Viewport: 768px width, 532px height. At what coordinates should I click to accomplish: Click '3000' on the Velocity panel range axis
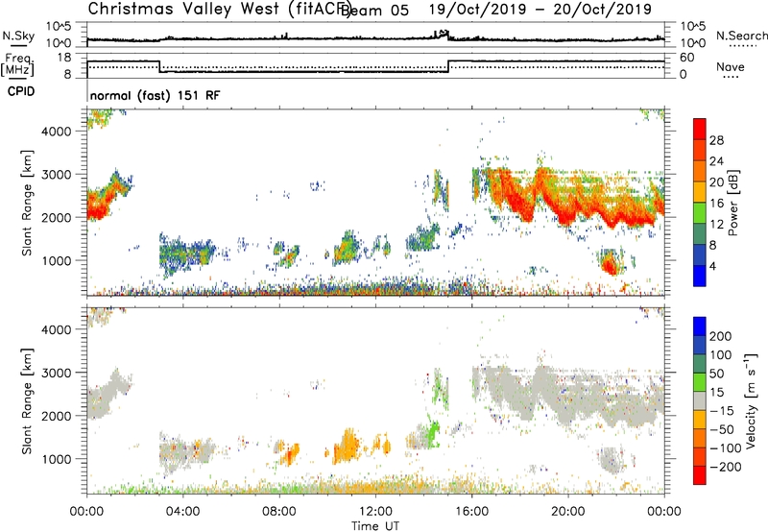click(x=56, y=373)
